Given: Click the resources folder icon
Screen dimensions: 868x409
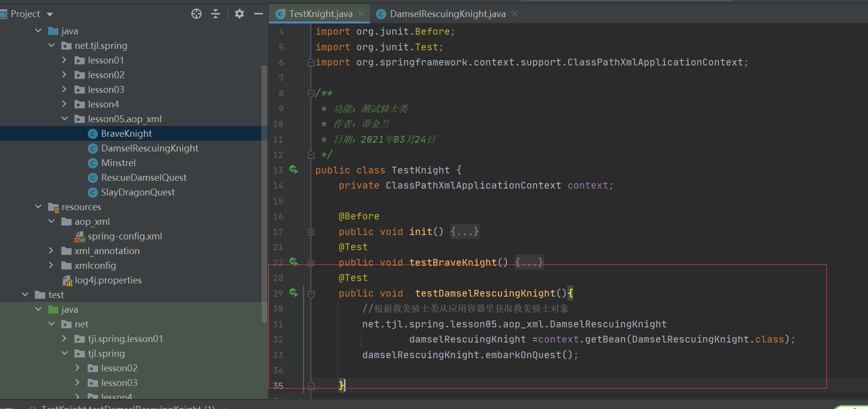Looking at the screenshot, I should [54, 207].
